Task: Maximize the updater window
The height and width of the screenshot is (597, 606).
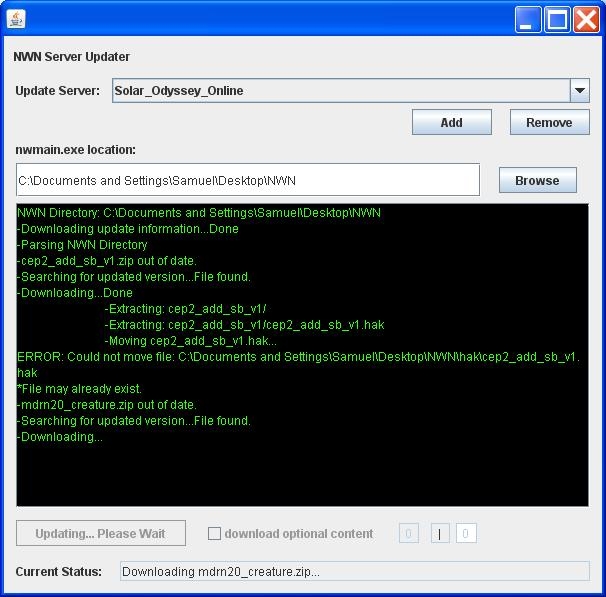Action: click(557, 20)
